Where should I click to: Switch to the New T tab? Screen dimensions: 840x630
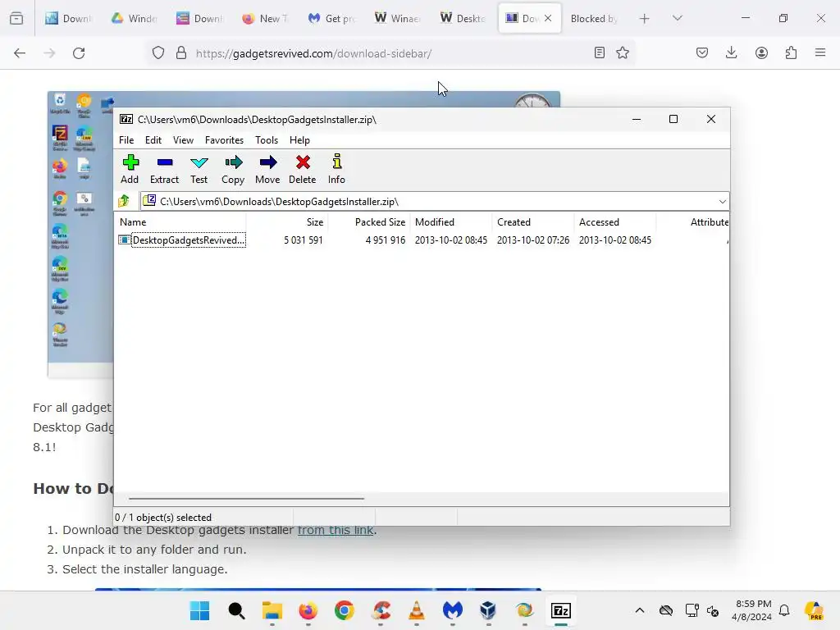coord(266,18)
